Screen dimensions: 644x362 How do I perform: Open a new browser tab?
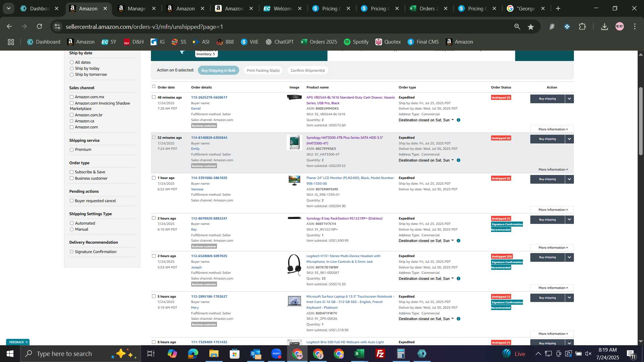558,8
